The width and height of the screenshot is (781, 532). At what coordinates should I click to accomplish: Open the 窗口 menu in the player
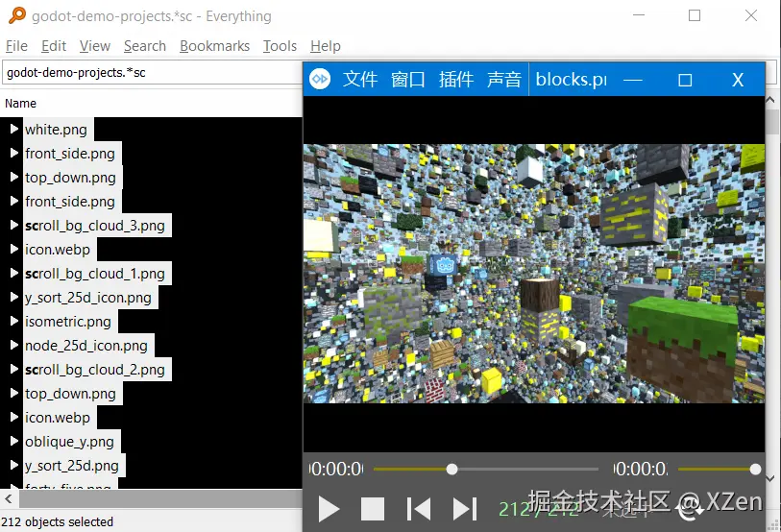coord(407,79)
